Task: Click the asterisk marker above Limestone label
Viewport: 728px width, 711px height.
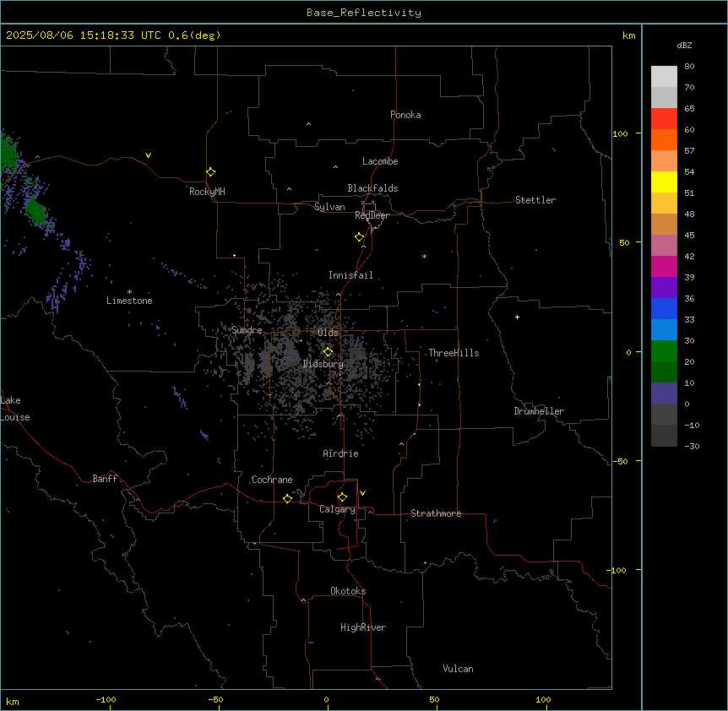Action: (129, 292)
